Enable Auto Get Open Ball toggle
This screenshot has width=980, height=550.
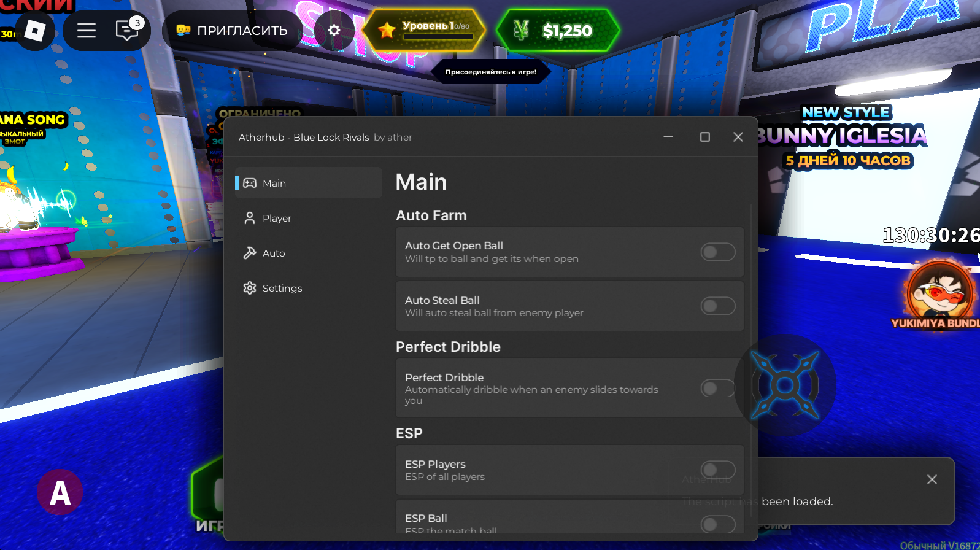(718, 252)
